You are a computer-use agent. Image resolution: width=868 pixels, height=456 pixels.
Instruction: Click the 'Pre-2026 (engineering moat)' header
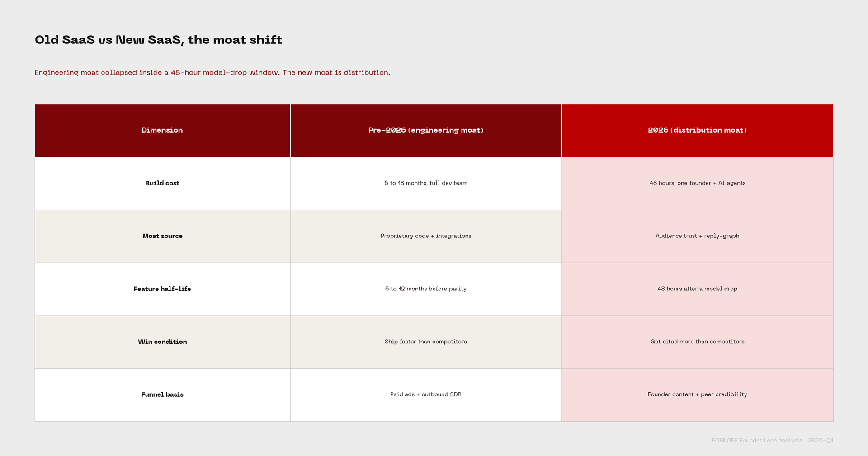click(426, 130)
